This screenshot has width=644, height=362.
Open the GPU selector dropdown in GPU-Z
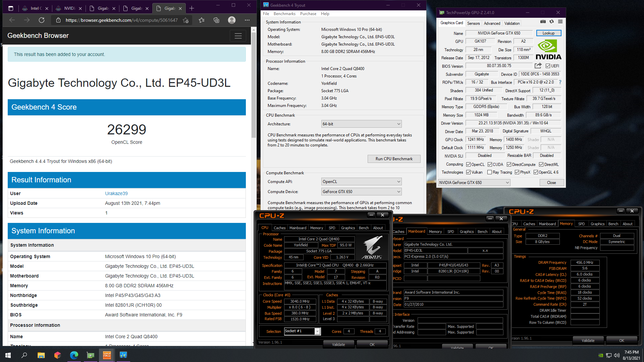tap(474, 183)
